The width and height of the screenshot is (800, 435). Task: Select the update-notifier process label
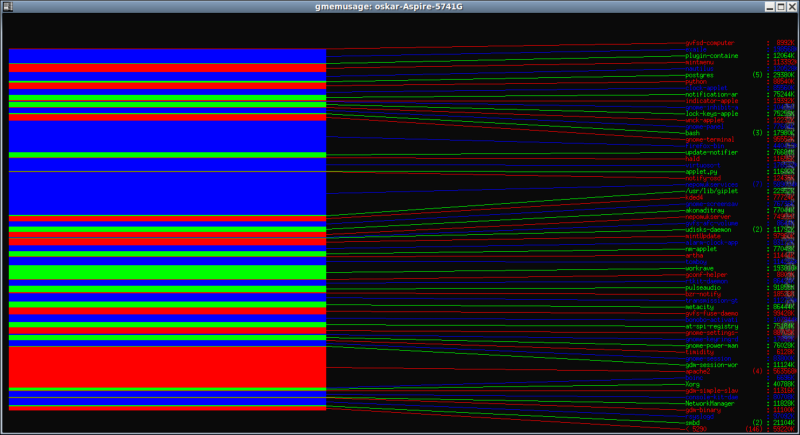[x=711, y=152]
